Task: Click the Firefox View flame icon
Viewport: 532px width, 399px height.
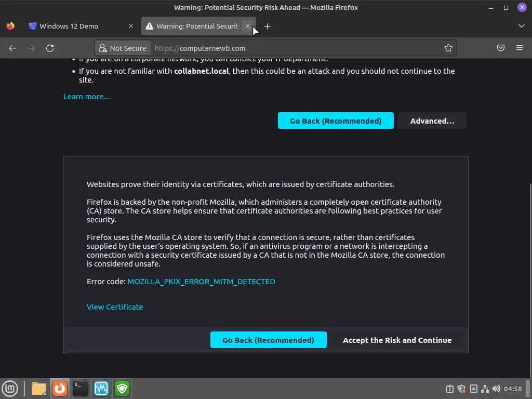Action: 10,26
